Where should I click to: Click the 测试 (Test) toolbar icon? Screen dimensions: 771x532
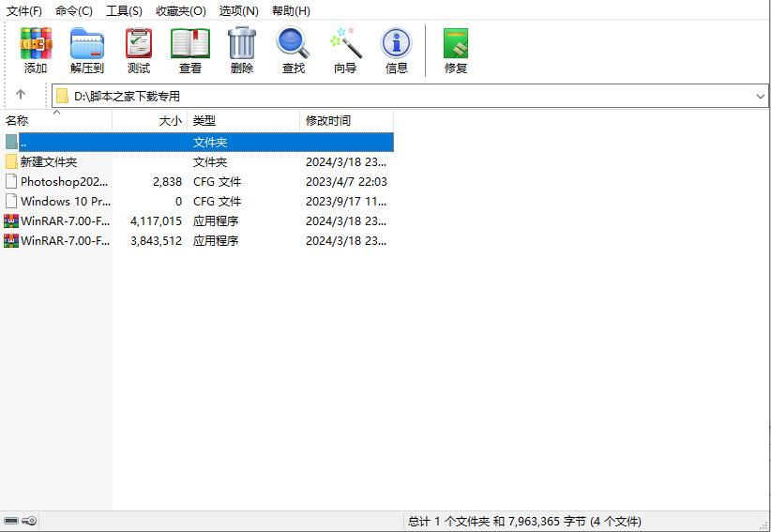click(139, 43)
